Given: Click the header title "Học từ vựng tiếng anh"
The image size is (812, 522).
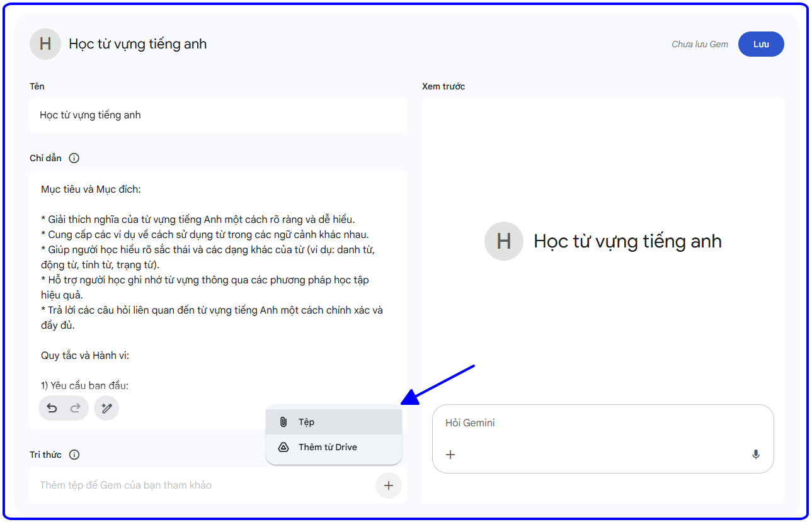Looking at the screenshot, I should point(138,44).
